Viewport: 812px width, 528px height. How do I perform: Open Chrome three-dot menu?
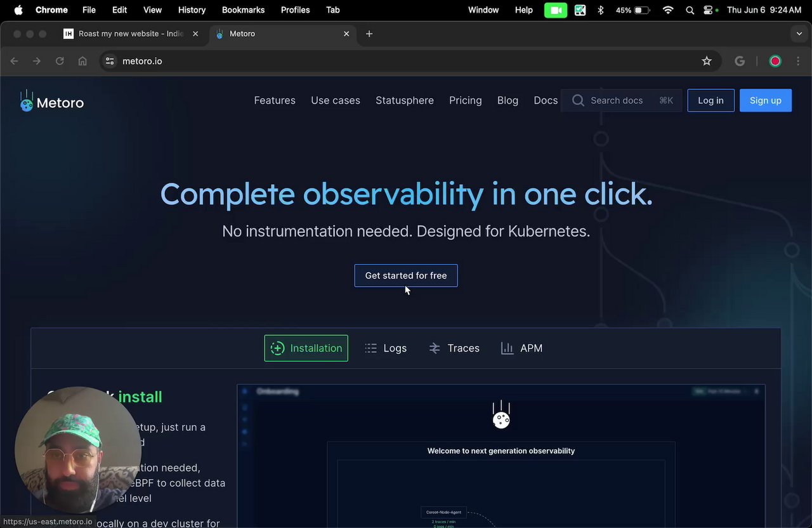tap(797, 61)
